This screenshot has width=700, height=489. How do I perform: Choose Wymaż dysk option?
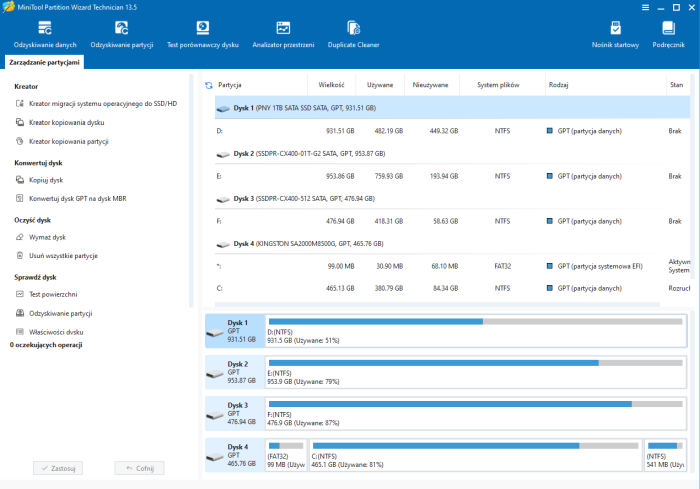[x=41, y=237]
